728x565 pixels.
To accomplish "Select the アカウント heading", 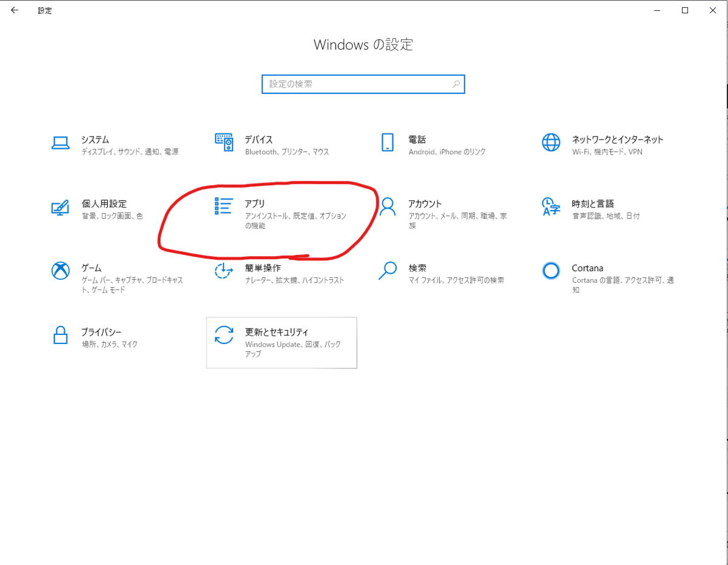I will click(425, 203).
